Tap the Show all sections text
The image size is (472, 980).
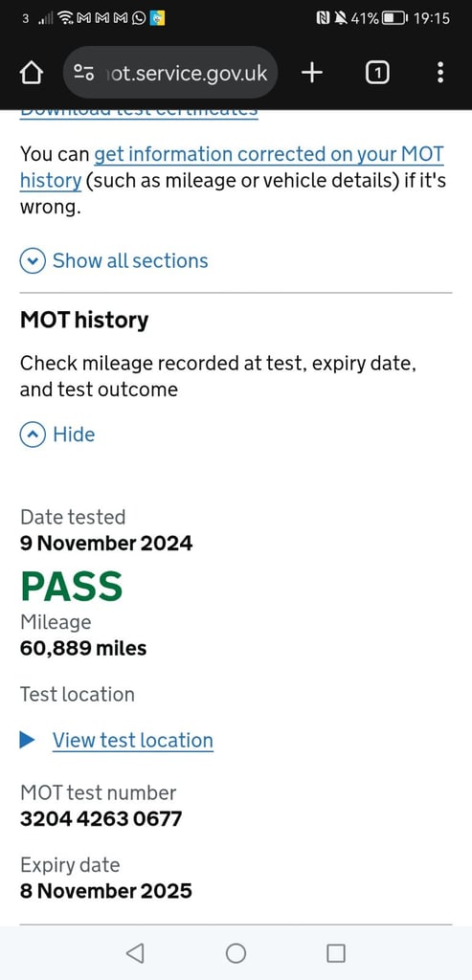130,260
